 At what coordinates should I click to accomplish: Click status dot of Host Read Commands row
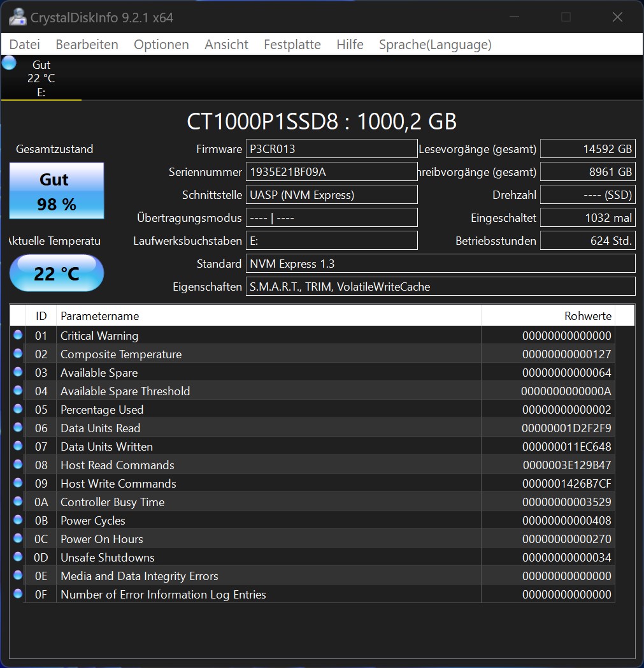click(x=18, y=464)
